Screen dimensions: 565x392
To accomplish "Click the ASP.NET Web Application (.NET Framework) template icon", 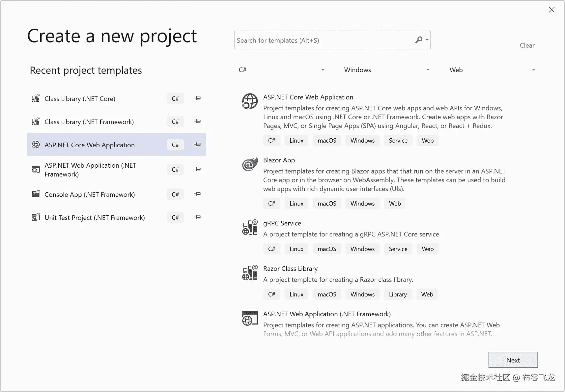I will tap(250, 319).
